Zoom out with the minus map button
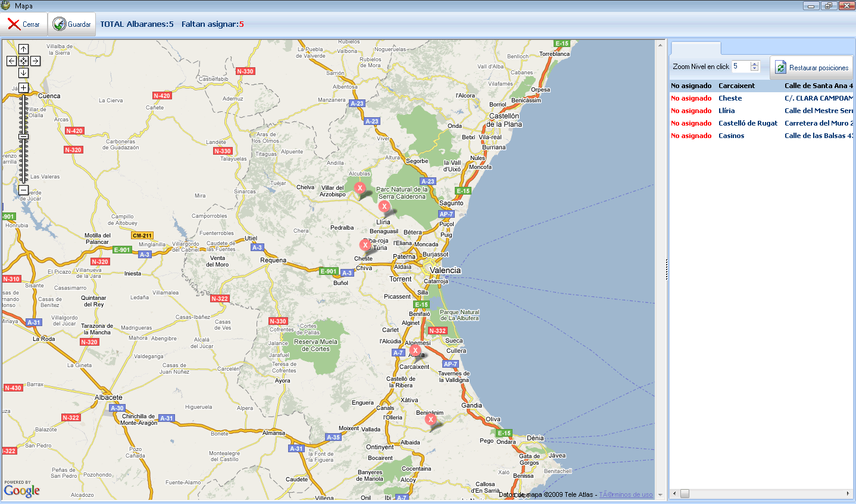This screenshot has width=856, height=504. click(23, 190)
